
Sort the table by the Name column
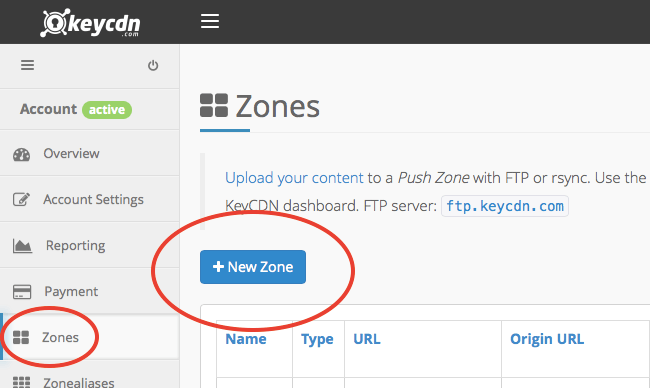(246, 339)
